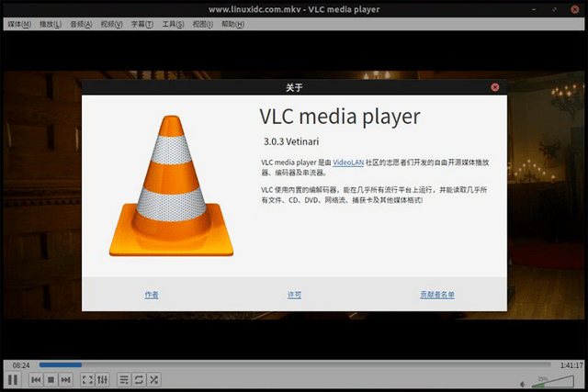Image resolution: width=588 pixels, height=392 pixels.
Task: Open the 帮助(H) menu
Action: (232, 25)
